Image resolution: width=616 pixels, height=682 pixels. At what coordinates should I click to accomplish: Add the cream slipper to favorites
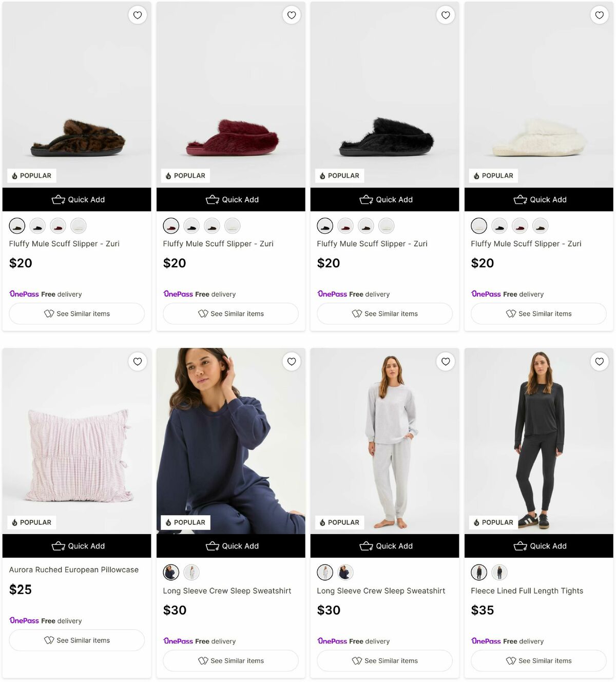pyautogui.click(x=599, y=15)
